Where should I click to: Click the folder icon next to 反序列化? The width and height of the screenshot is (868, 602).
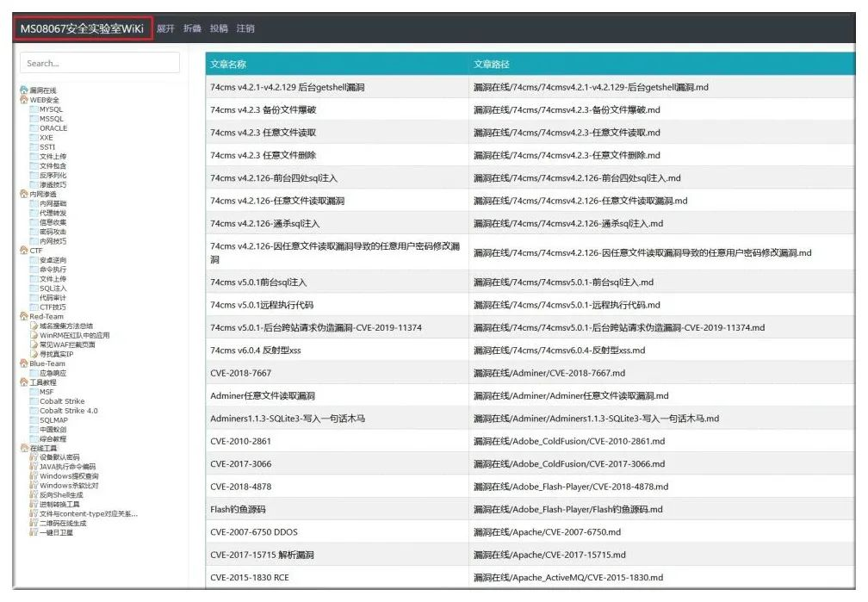click(34, 175)
